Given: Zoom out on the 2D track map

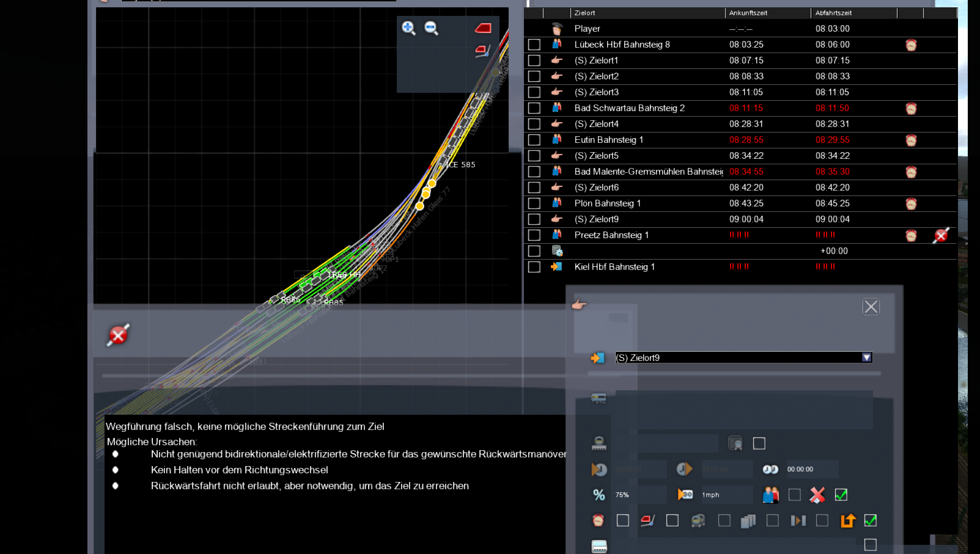Looking at the screenshot, I should click(432, 28).
